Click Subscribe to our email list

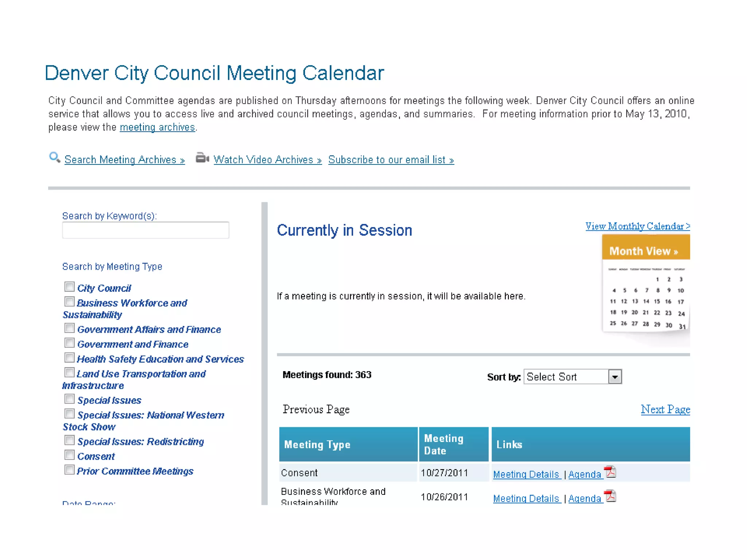coord(391,160)
